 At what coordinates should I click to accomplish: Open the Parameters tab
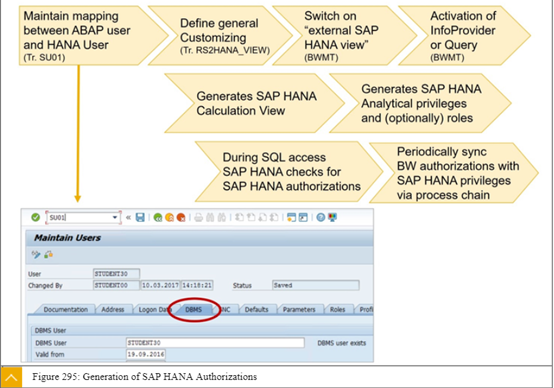click(x=299, y=310)
